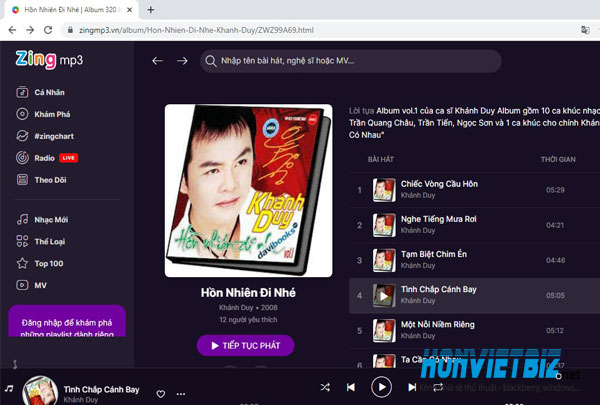Click the TIẾP TỤC PHÁT button
The width and height of the screenshot is (600, 405).
click(245, 345)
